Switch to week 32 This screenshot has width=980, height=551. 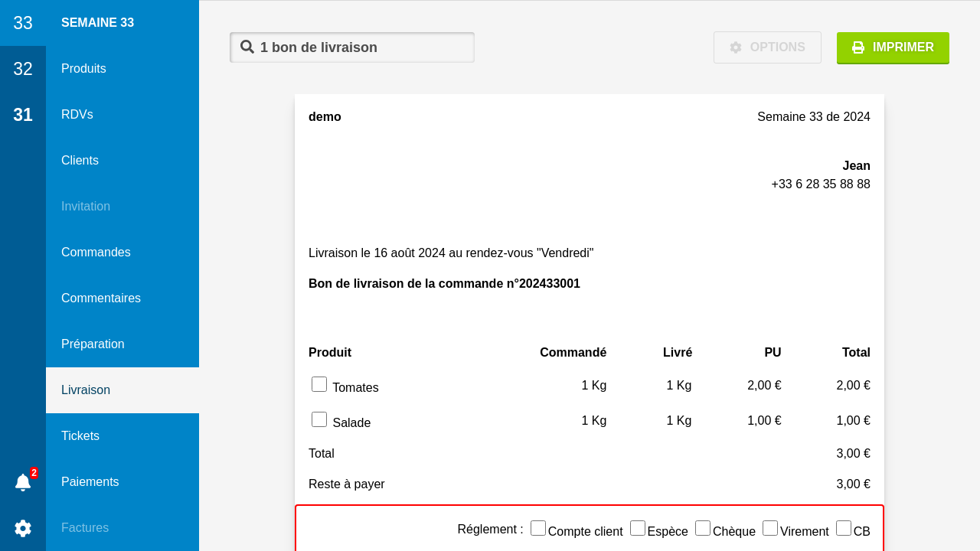click(23, 69)
